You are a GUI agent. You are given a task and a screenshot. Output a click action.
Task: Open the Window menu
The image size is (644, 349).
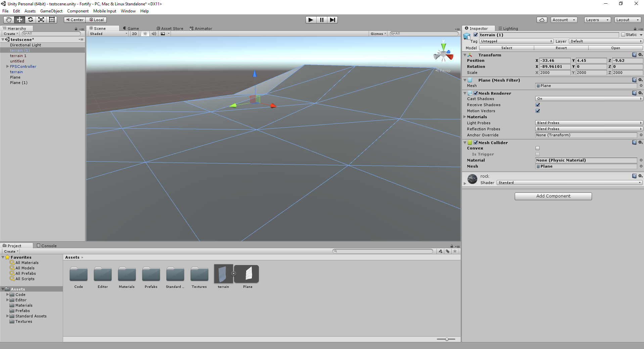128,11
